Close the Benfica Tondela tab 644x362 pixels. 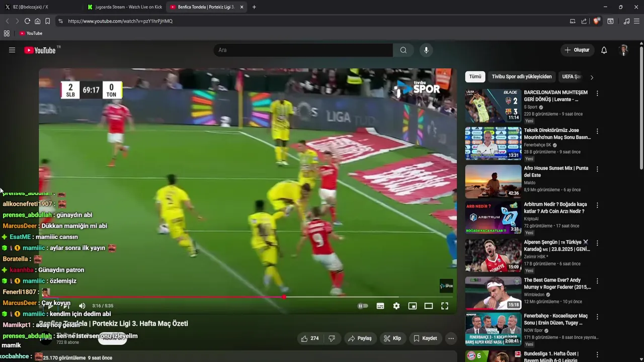pos(242,7)
